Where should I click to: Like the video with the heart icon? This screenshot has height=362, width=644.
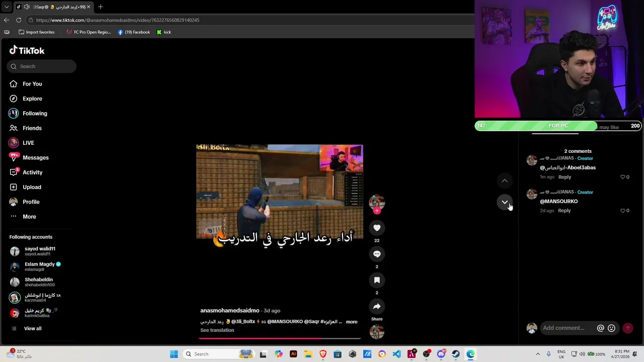[377, 228]
